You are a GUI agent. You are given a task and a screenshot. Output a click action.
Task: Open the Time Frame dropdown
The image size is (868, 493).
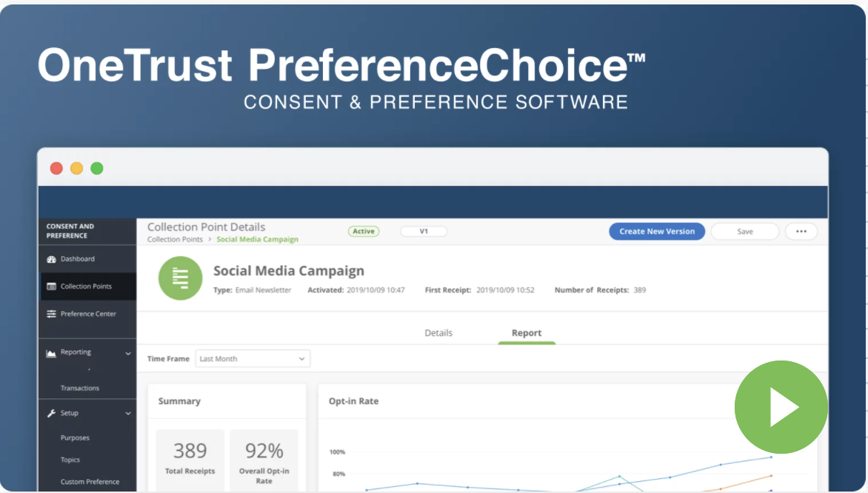(252, 358)
